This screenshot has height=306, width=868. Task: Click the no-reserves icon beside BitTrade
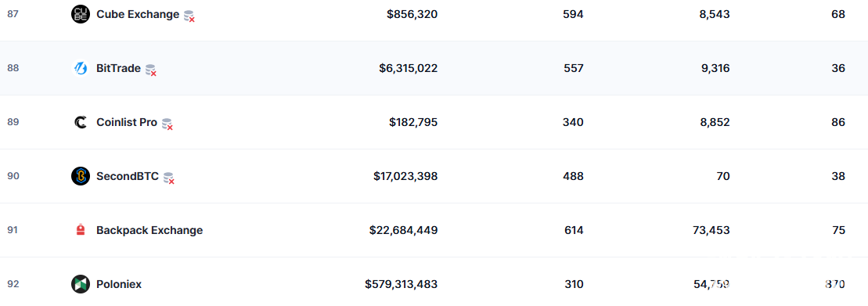[150, 70]
